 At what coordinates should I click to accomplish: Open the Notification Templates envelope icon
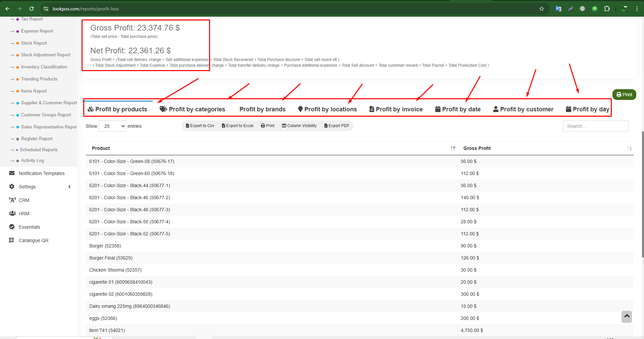pos(12,173)
